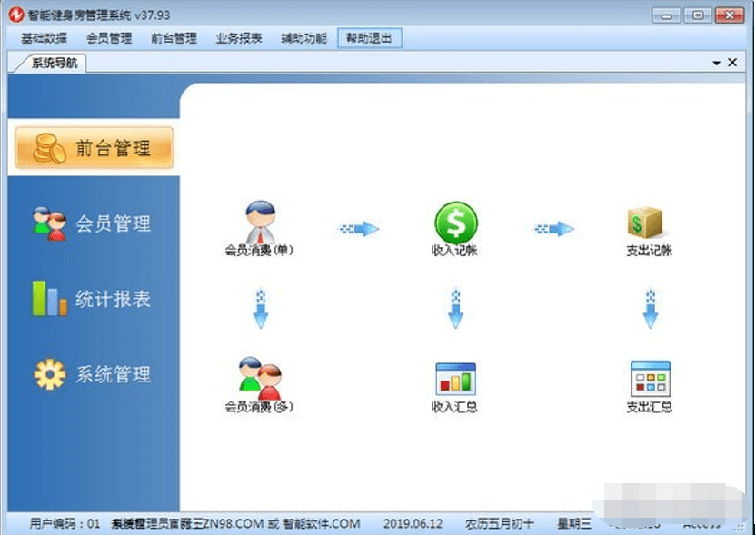Click the 2019.06.12 date in status bar
The width and height of the screenshot is (756, 535).
click(413, 523)
